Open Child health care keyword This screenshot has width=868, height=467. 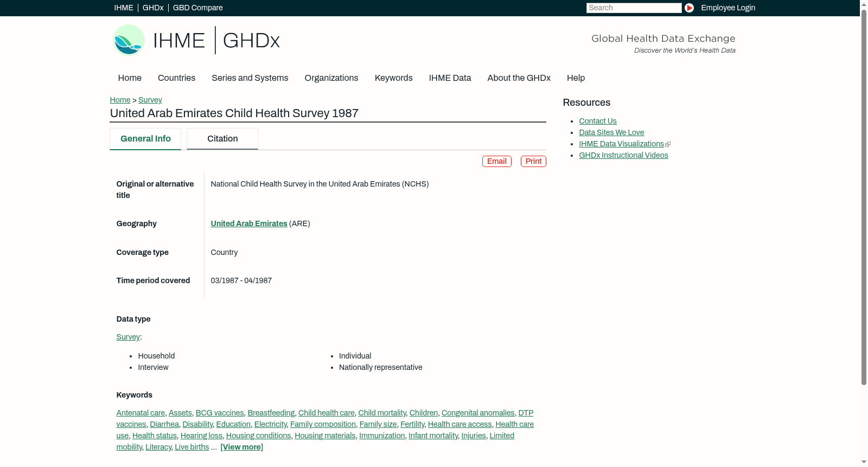(x=327, y=413)
